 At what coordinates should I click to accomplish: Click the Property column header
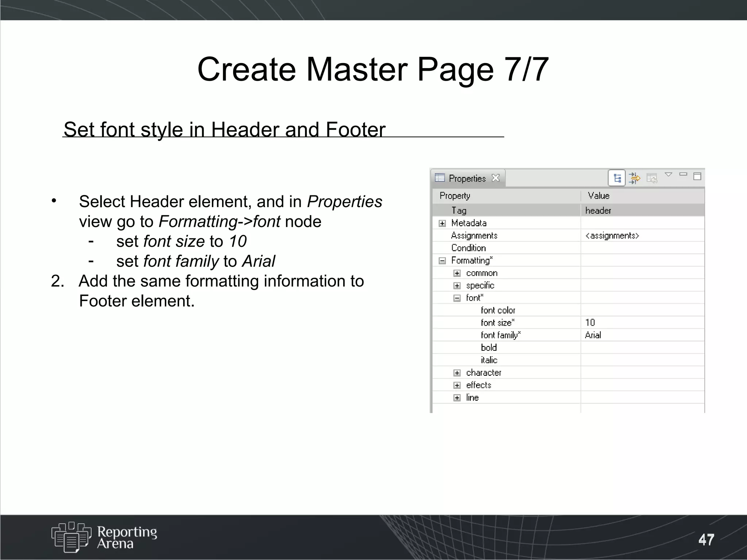point(507,196)
